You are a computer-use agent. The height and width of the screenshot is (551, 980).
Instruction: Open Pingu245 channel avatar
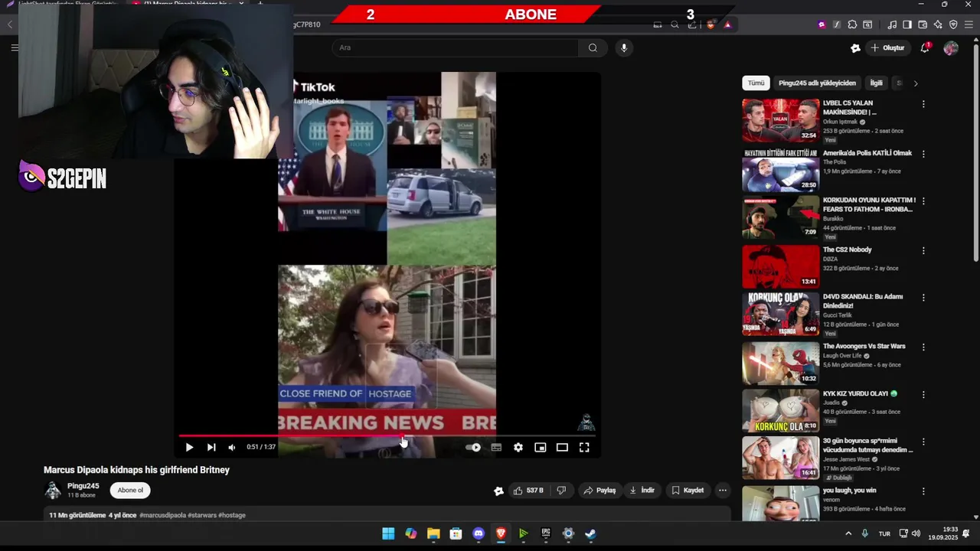53,491
